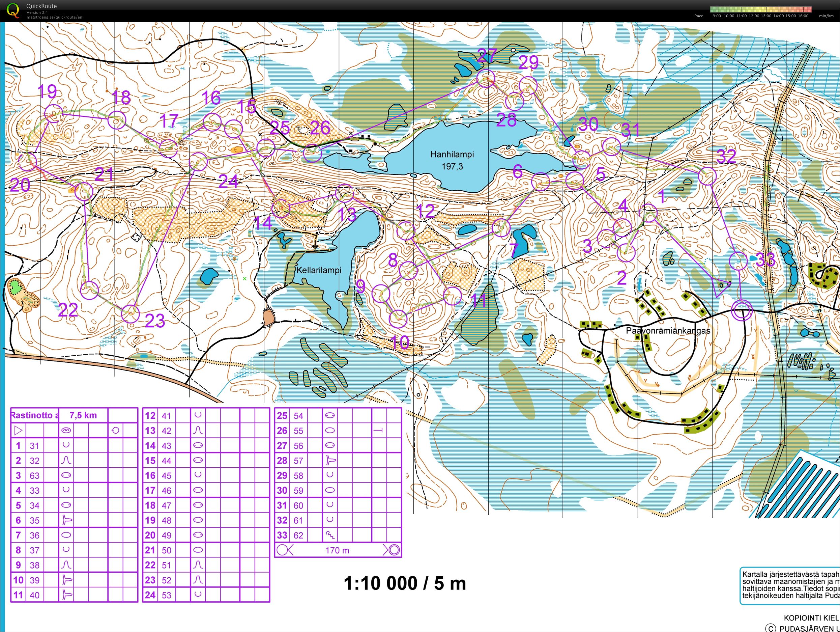
Task: Click control code 41 in the table
Action: click(167, 415)
